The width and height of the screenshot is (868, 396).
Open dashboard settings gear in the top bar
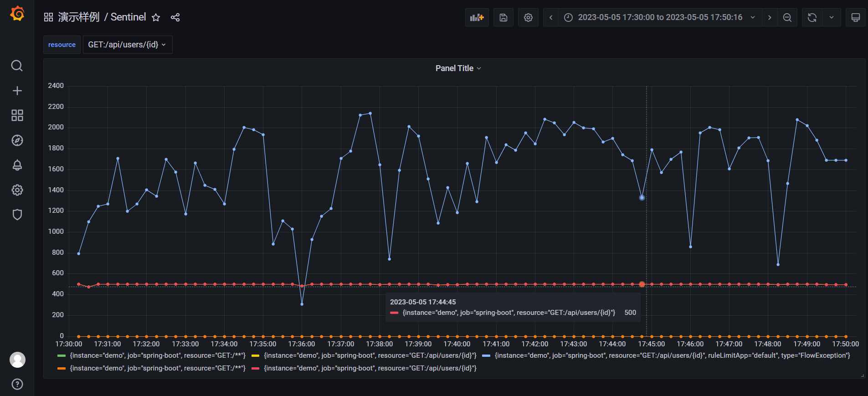pyautogui.click(x=528, y=17)
